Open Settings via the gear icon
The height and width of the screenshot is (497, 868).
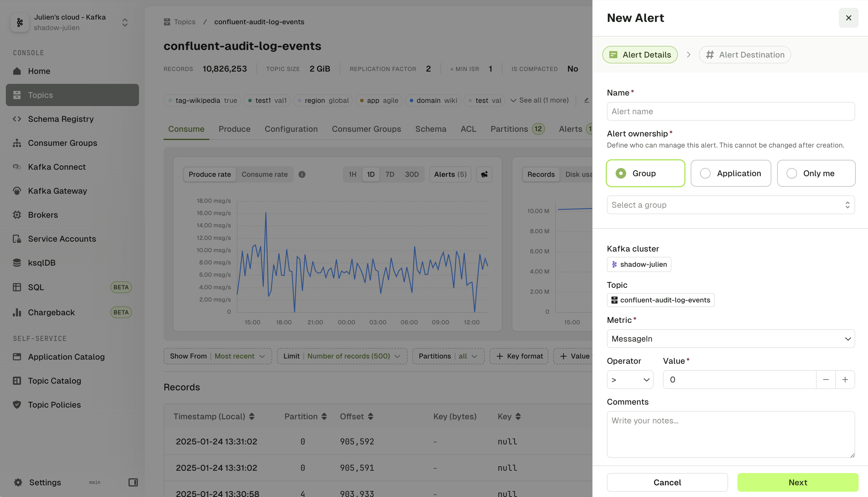coord(18,482)
